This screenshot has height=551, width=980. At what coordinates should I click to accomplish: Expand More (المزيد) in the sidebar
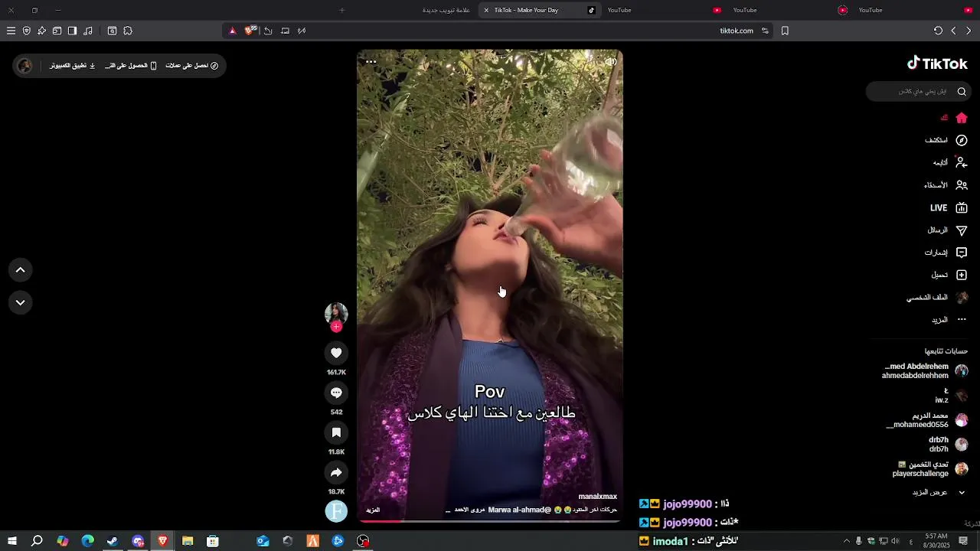pos(949,320)
